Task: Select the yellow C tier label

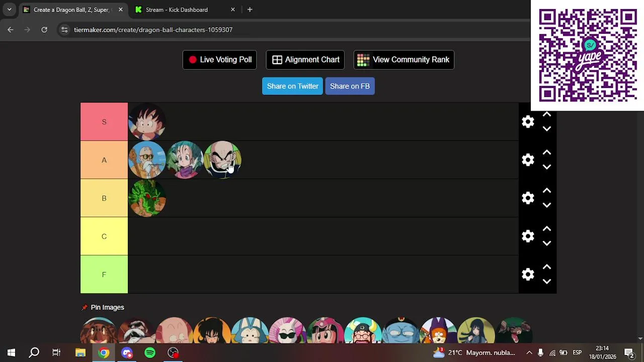Action: pyautogui.click(x=104, y=236)
